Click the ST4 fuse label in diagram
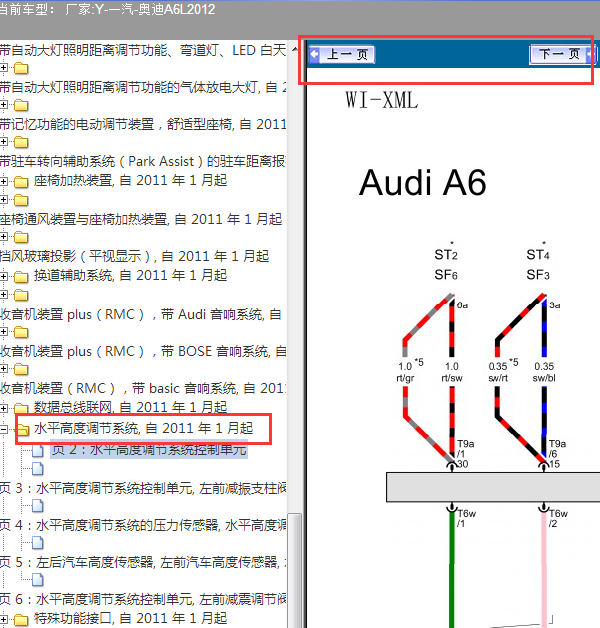This screenshot has height=628, width=600. [538, 255]
